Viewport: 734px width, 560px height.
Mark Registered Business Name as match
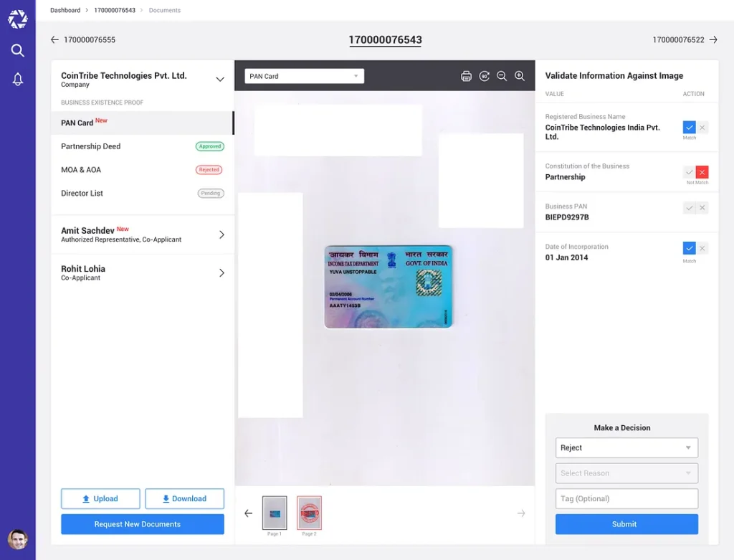coord(689,128)
